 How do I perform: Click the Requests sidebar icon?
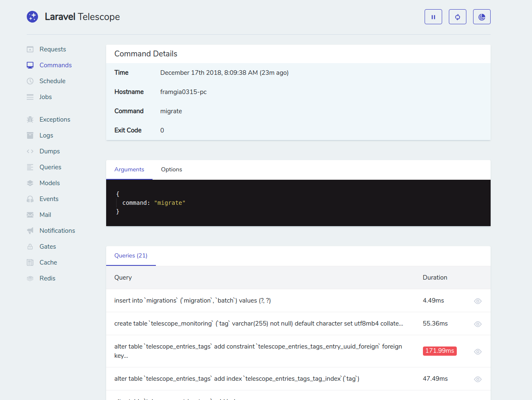click(30, 49)
